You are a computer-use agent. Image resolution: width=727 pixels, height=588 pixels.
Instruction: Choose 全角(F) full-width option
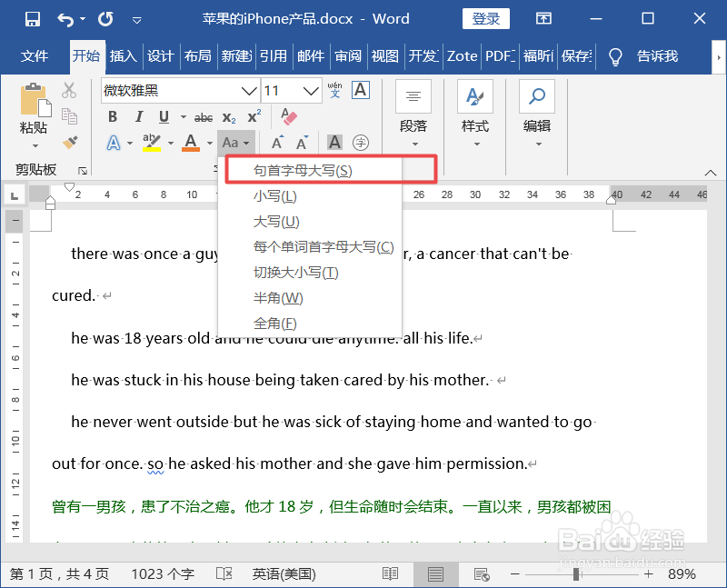tap(310, 324)
